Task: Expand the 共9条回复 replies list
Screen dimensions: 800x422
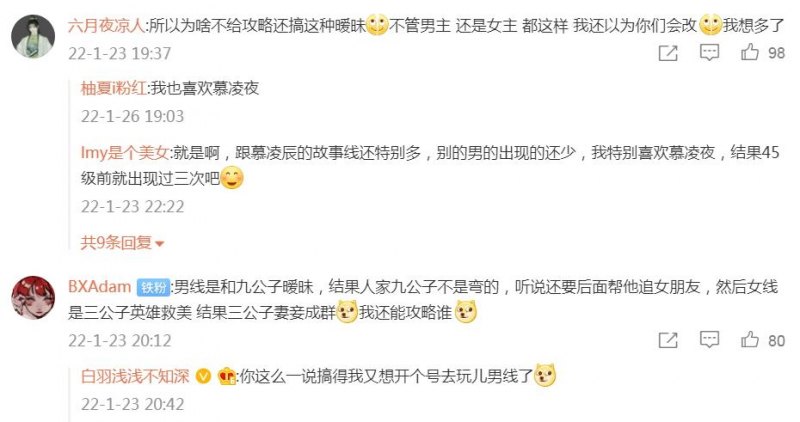Action: tap(122, 242)
